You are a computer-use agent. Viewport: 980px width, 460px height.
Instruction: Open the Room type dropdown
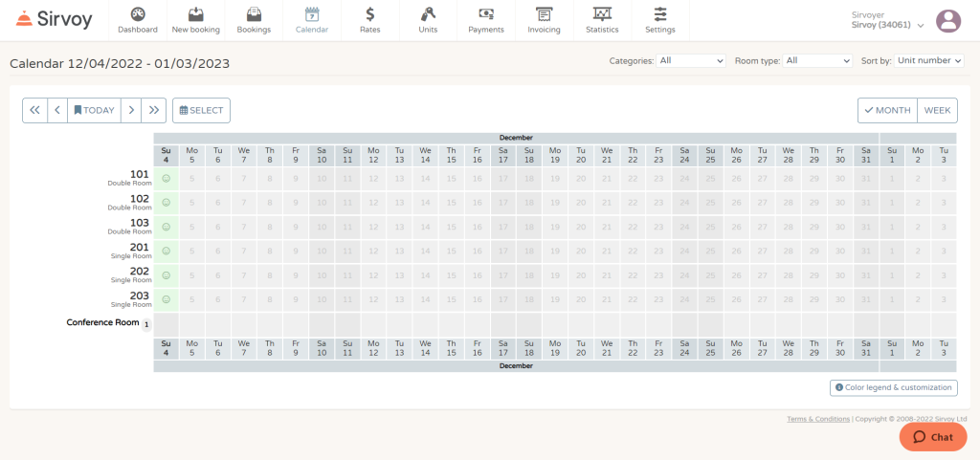(817, 60)
